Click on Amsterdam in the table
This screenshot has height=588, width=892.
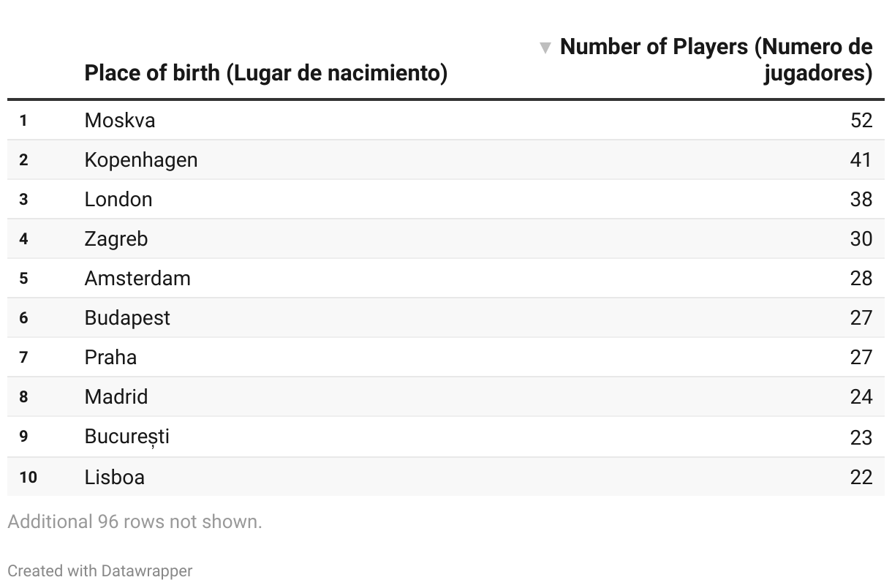(x=137, y=278)
